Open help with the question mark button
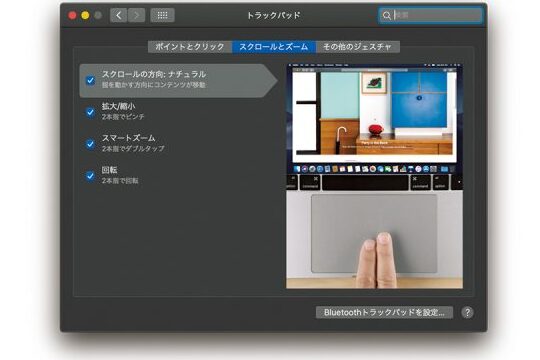The width and height of the screenshot is (540, 360). (467, 312)
